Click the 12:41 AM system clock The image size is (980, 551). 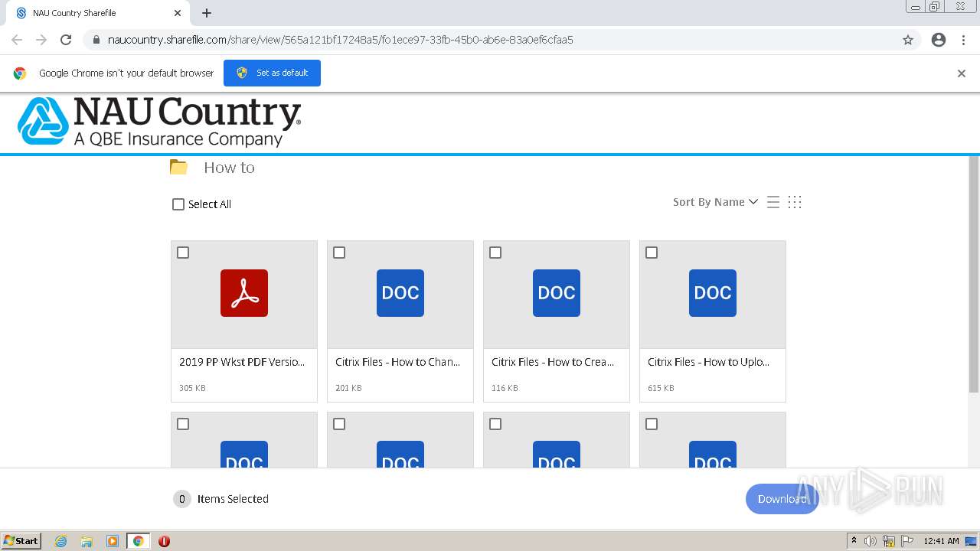pos(941,541)
